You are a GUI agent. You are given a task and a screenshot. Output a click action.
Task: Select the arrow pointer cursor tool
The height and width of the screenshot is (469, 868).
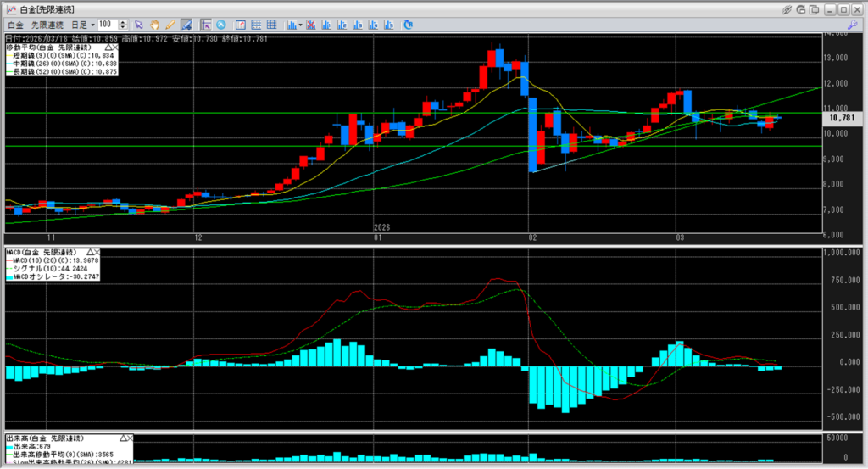tap(140, 25)
